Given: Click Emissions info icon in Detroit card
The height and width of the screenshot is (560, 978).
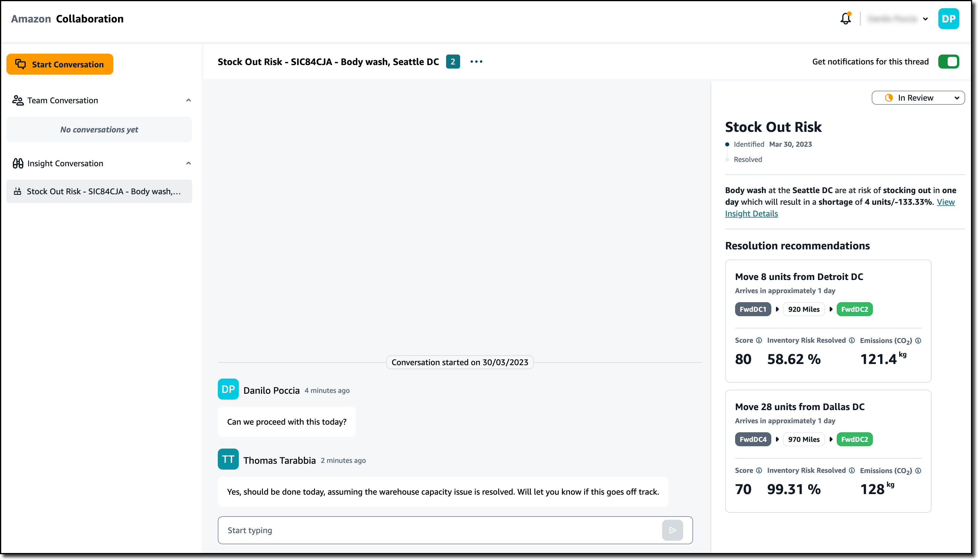Looking at the screenshot, I should tap(918, 341).
